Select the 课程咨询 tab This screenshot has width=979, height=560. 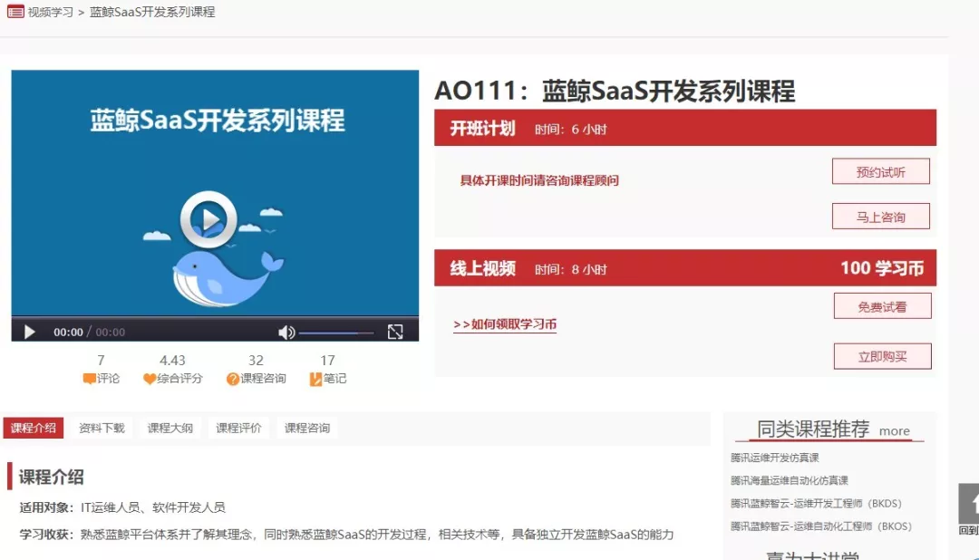(x=305, y=427)
